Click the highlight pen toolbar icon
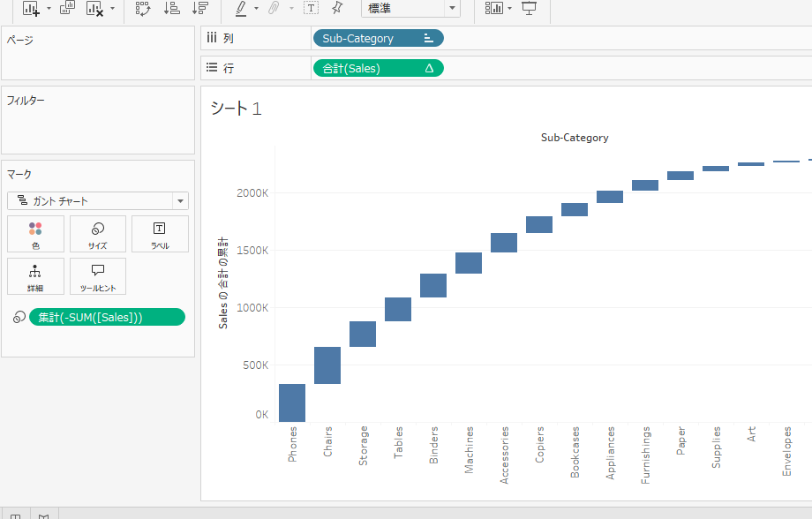The width and height of the screenshot is (812, 519). (x=241, y=8)
